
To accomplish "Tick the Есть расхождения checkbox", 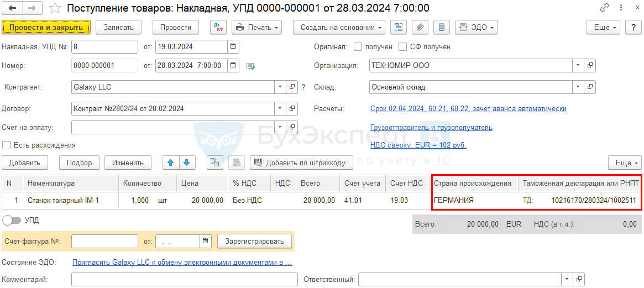I will 7,145.
